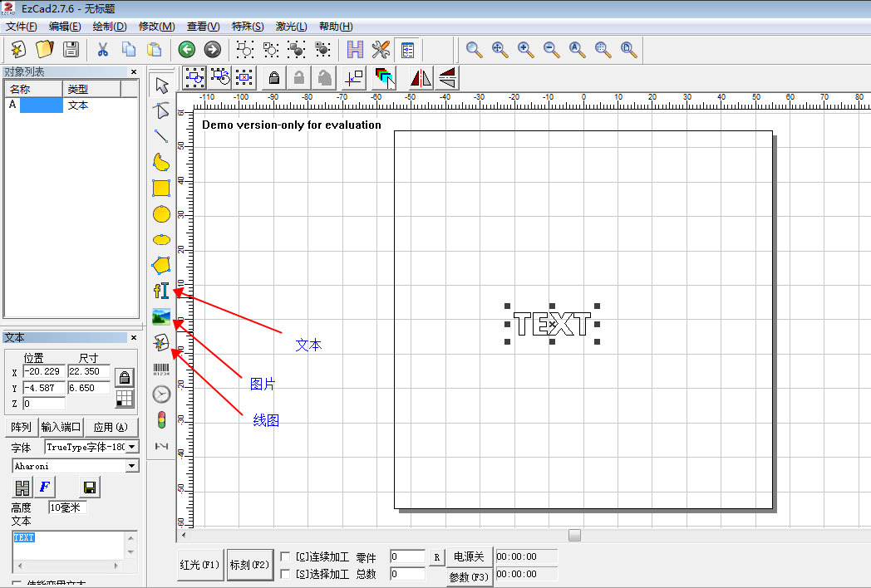Image resolution: width=871 pixels, height=588 pixels.
Task: Click the polygon drawing tool
Action: click(x=161, y=265)
